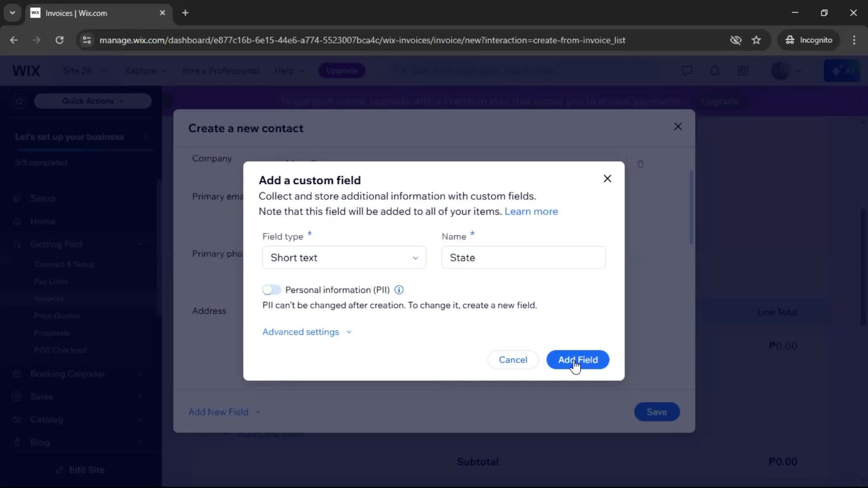The width and height of the screenshot is (868, 488).
Task: Click the Name input field containing State
Action: pyautogui.click(x=523, y=258)
